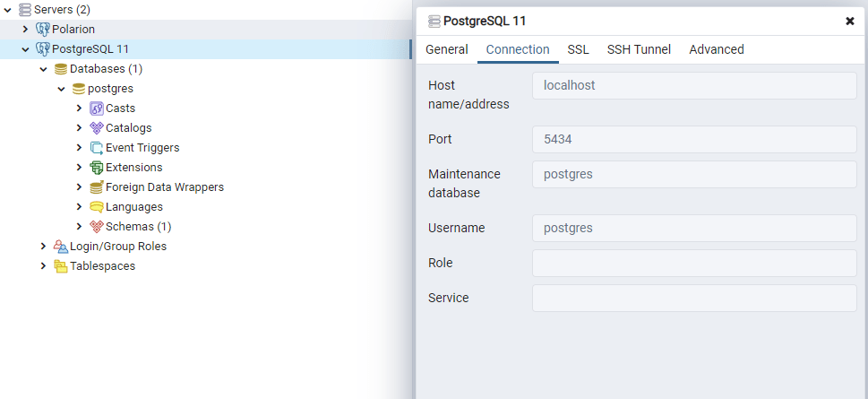Click the Host name/address field
The width and height of the screenshot is (868, 399).
tap(694, 86)
